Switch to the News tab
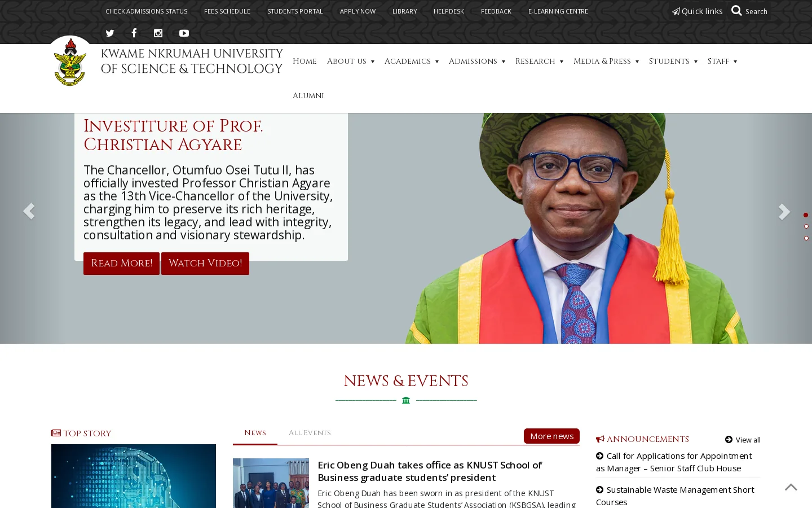Image resolution: width=812 pixels, height=508 pixels. coord(255,433)
